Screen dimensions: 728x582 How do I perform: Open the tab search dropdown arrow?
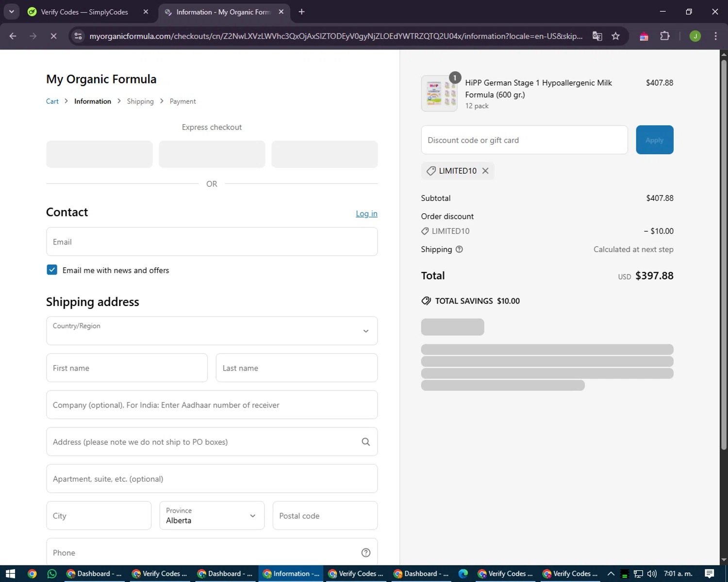(x=11, y=12)
